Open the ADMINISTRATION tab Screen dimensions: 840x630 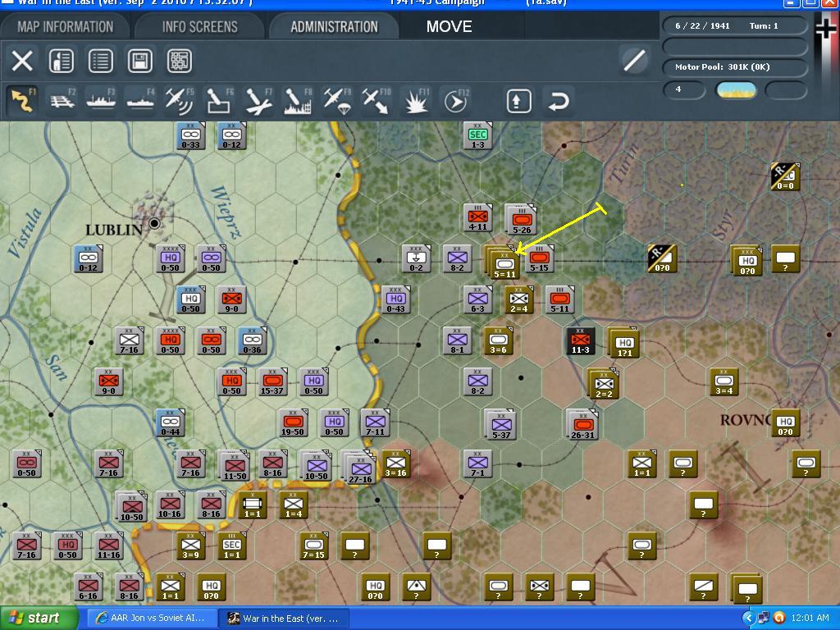pos(335,26)
